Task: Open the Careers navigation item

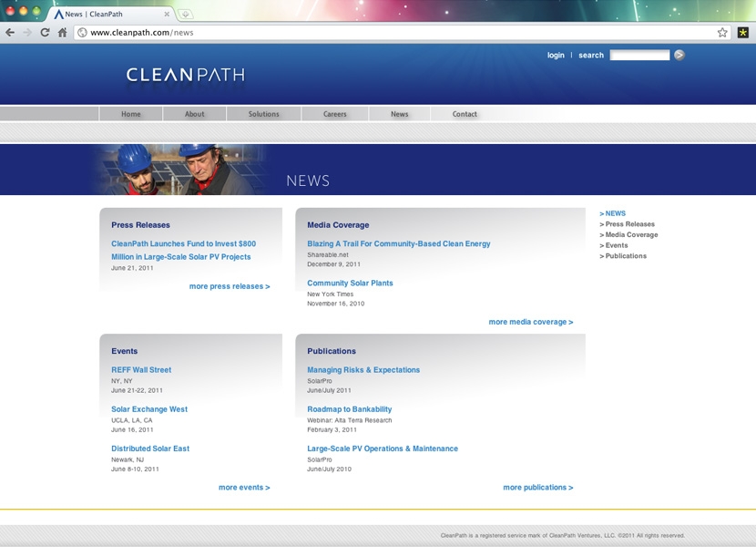Action: [x=335, y=114]
